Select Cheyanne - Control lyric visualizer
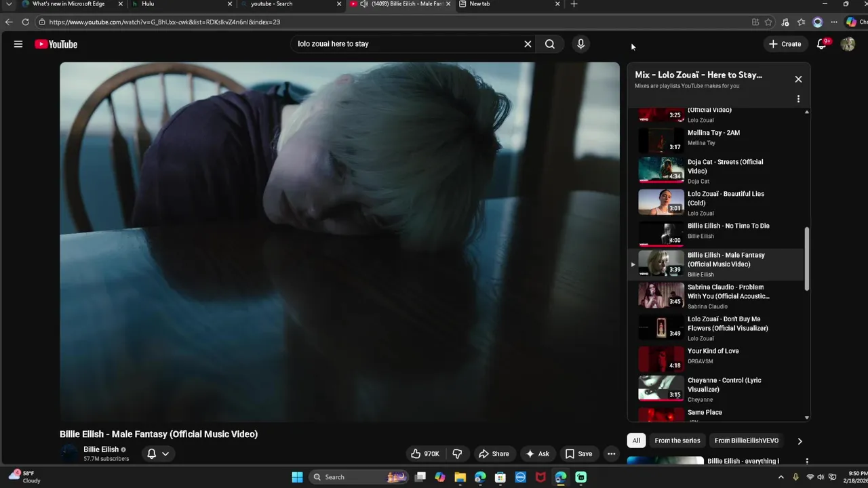Image resolution: width=868 pixels, height=488 pixels. coord(715,390)
